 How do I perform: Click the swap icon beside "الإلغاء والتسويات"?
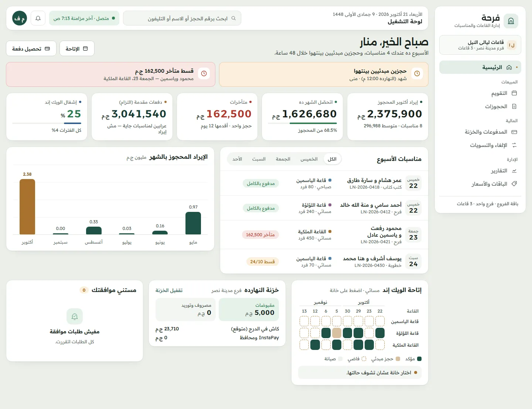pyautogui.click(x=514, y=145)
